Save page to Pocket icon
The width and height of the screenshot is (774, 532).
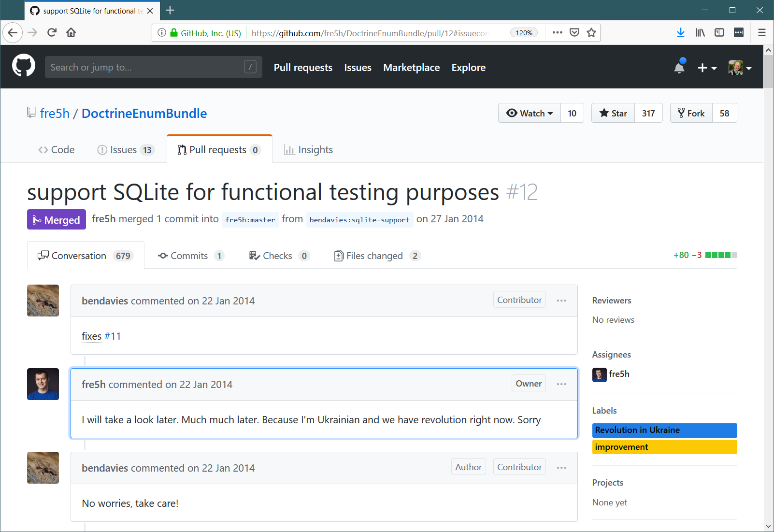point(574,32)
